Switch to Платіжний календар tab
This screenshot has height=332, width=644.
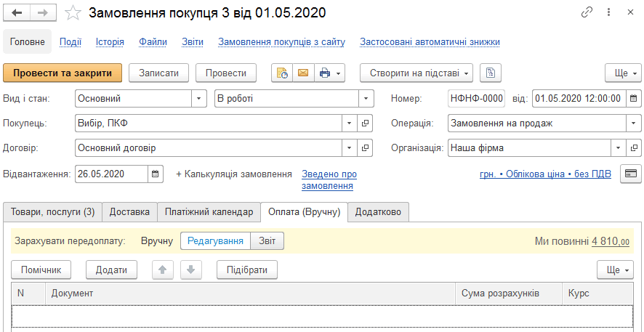(x=209, y=212)
